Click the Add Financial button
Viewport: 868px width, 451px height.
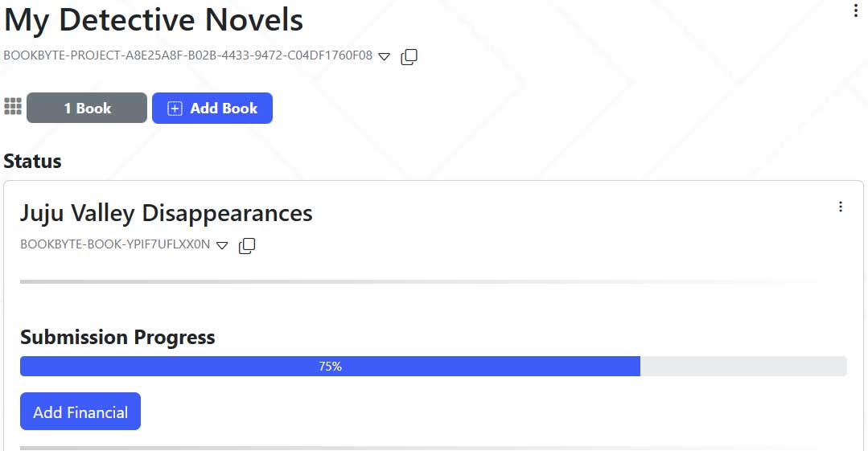click(80, 412)
